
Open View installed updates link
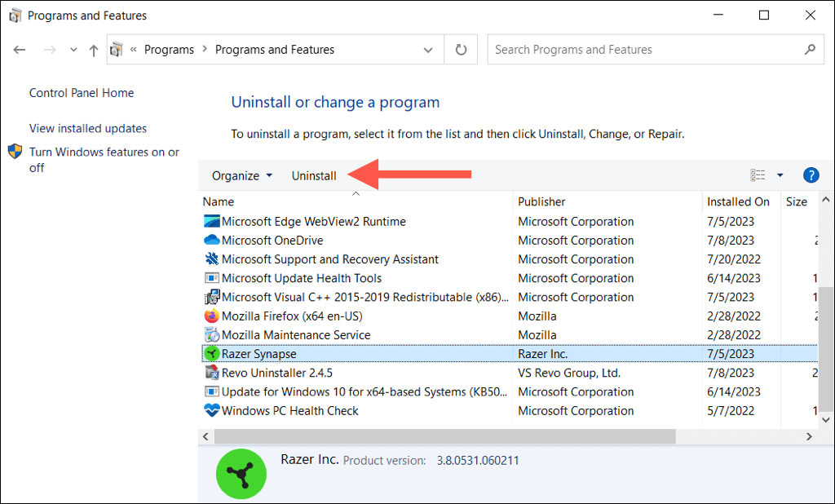pos(88,128)
